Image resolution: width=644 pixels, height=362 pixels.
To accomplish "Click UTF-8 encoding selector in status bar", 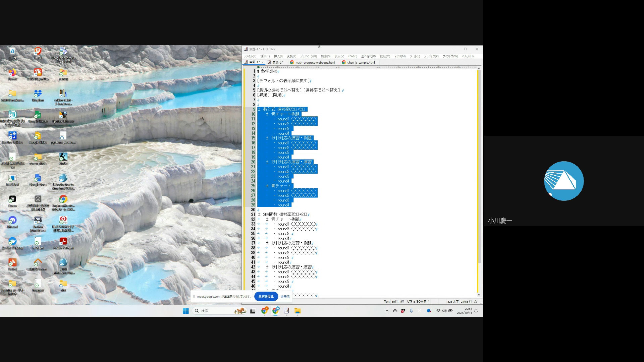I will coord(418,302).
